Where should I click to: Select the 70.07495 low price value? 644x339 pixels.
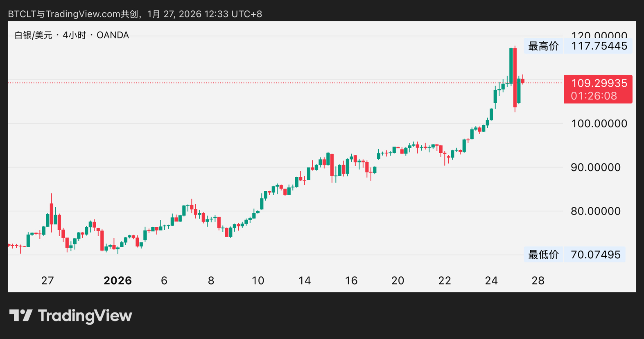tap(595, 255)
